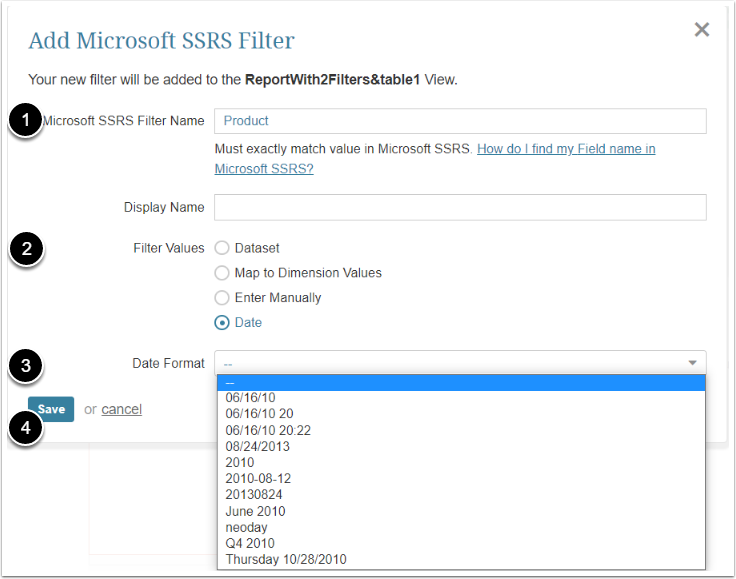The height and width of the screenshot is (579, 736).
Task: Click the Microsoft SSRS Filter Name field
Action: [460, 121]
